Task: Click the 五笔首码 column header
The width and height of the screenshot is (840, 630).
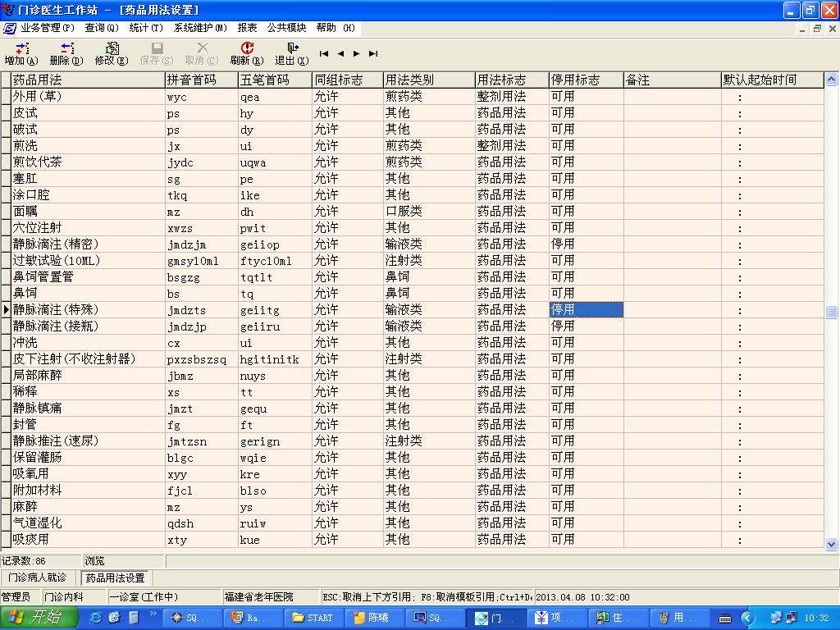Action: click(x=275, y=80)
